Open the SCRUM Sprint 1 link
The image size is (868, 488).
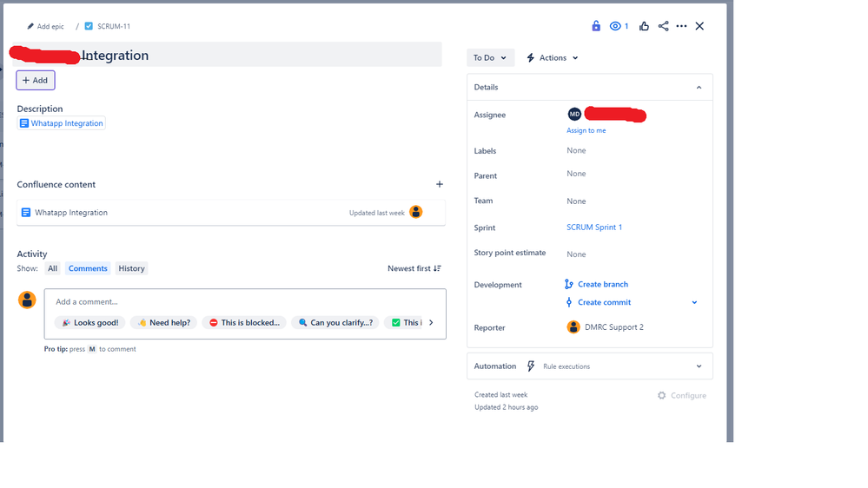[x=594, y=228]
